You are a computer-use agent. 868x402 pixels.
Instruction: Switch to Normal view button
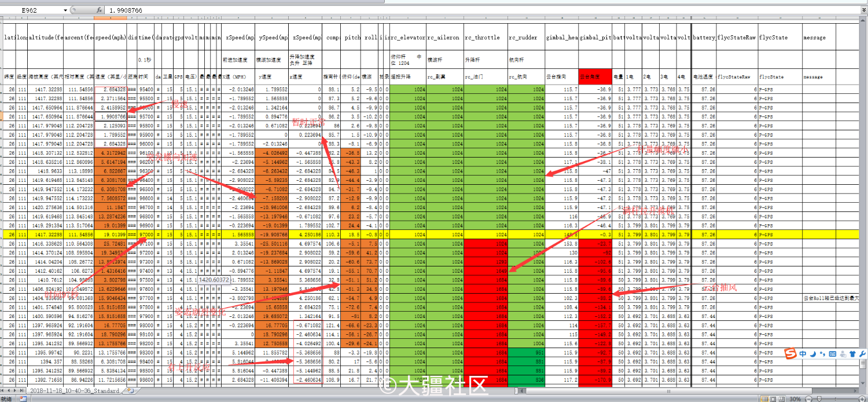tap(766, 399)
